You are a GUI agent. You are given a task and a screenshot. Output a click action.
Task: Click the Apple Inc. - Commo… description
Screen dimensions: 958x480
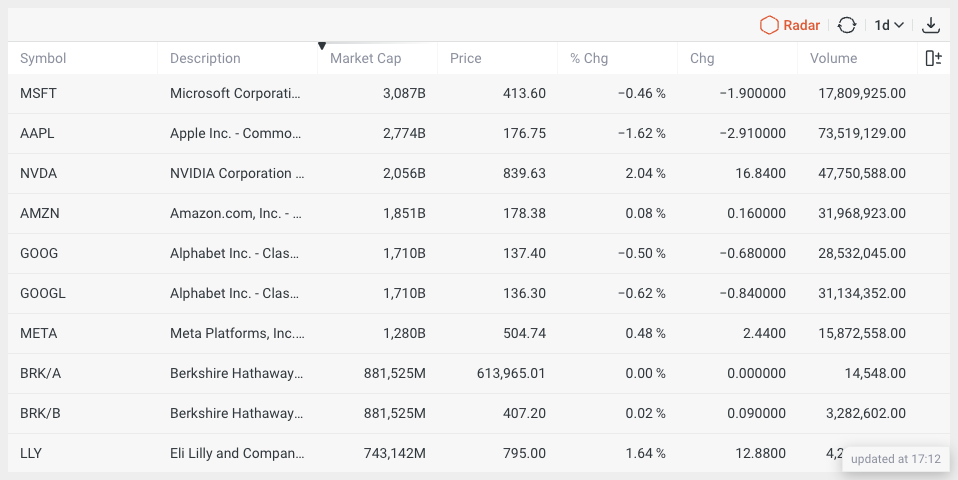[236, 133]
